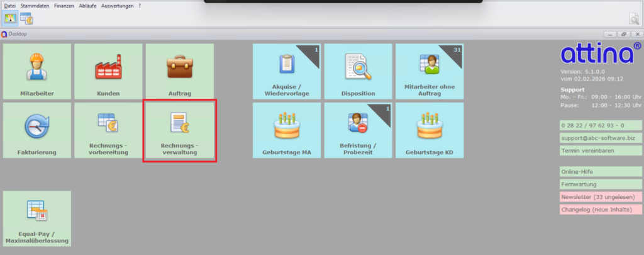Open the Rechnungsverwaltung tile
Image resolution: width=644 pixels, height=255 pixels.
[x=180, y=130]
